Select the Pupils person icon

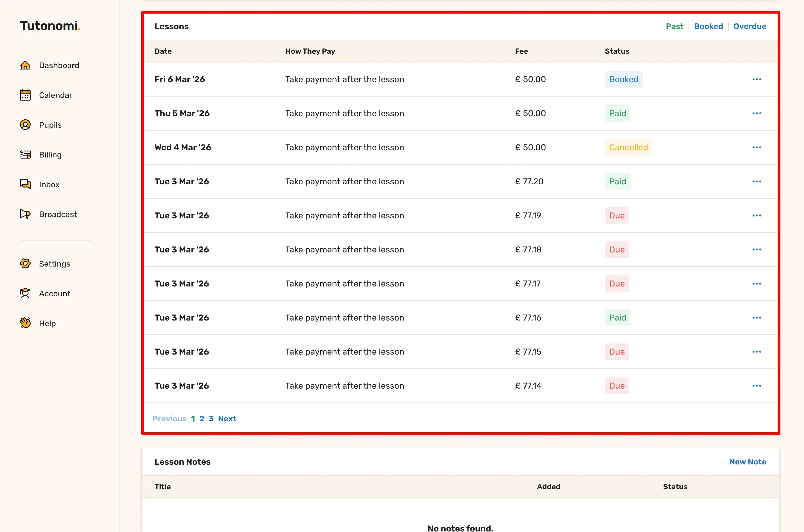(x=25, y=125)
